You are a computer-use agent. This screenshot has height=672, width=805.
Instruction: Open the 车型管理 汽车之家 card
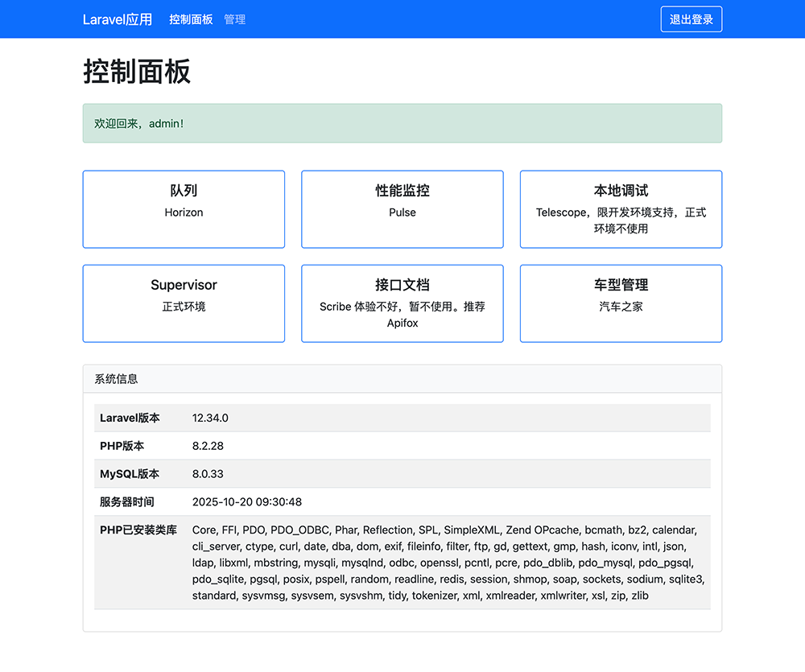pyautogui.click(x=621, y=303)
